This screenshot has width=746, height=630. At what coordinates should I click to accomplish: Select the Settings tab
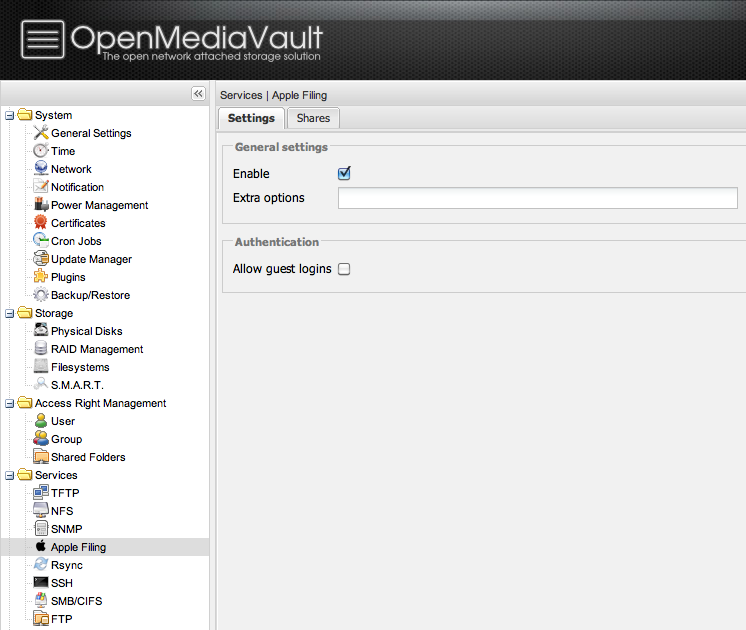click(x=251, y=118)
